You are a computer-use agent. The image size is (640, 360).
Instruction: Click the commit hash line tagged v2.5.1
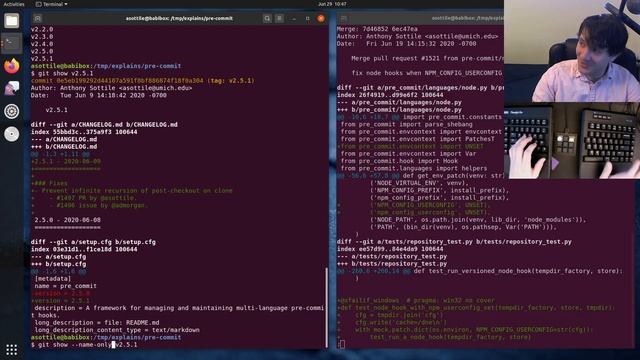pyautogui.click(x=142, y=81)
